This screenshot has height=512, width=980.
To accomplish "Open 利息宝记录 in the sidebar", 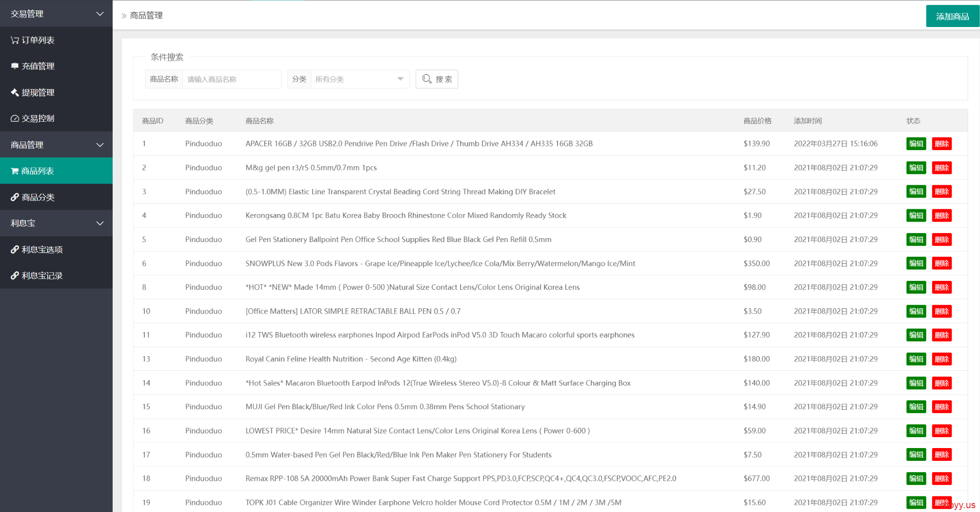I will pos(56,276).
